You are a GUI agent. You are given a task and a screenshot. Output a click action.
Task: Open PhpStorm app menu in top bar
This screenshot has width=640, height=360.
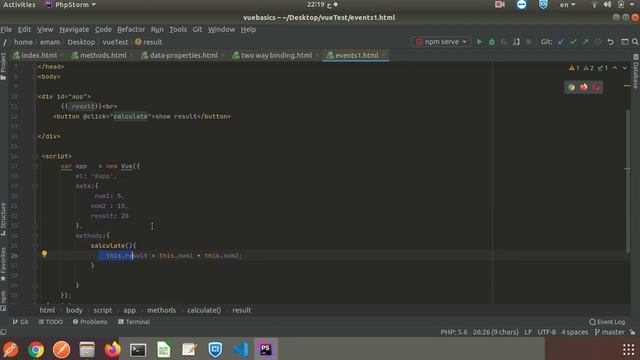(x=70, y=4)
